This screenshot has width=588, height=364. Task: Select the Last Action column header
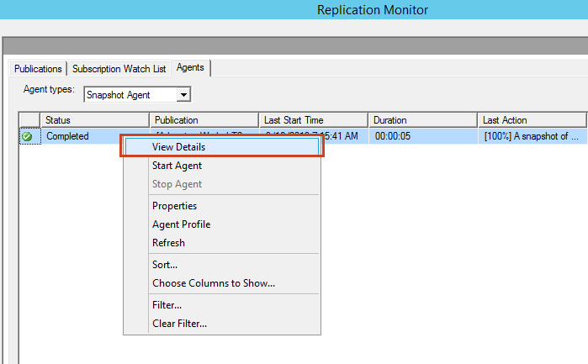tap(532, 120)
